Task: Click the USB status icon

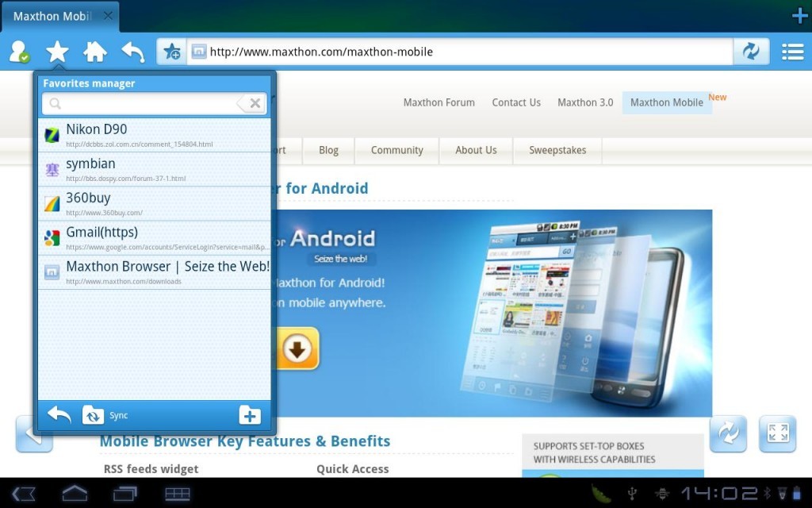Action: [632, 494]
